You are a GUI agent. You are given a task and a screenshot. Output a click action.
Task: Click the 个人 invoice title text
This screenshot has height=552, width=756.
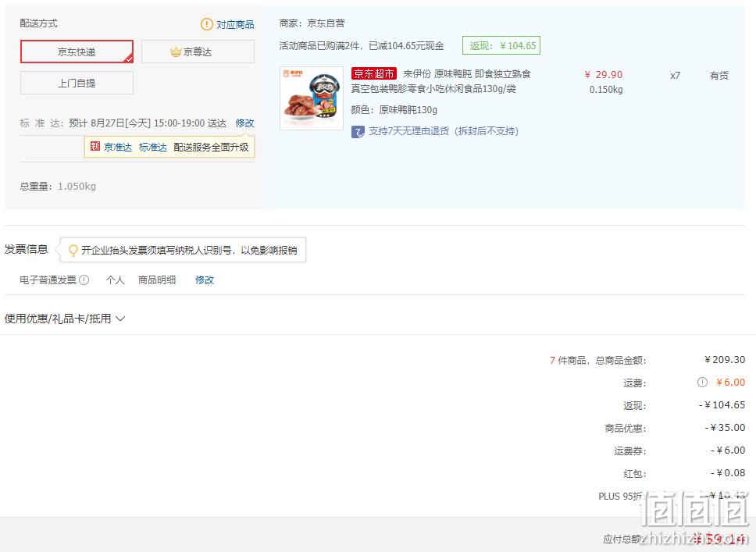(116, 280)
